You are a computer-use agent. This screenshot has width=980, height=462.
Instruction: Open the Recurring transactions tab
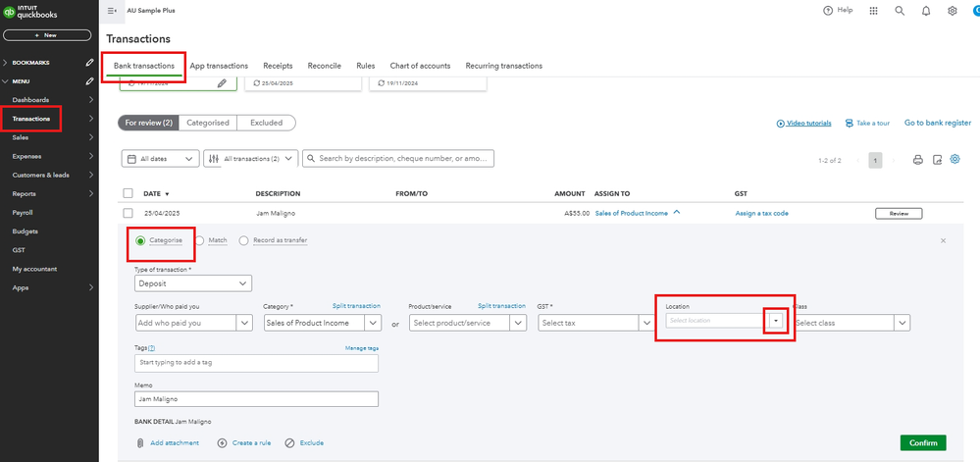pyautogui.click(x=504, y=66)
